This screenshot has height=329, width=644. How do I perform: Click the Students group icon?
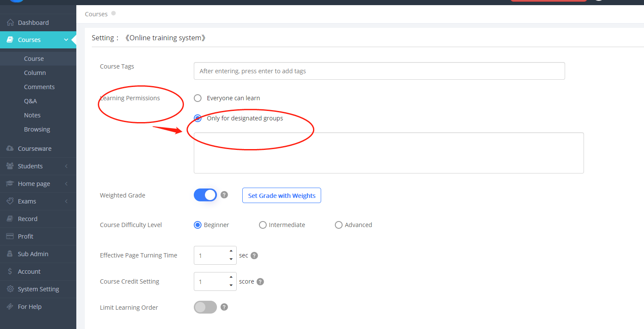coord(10,166)
